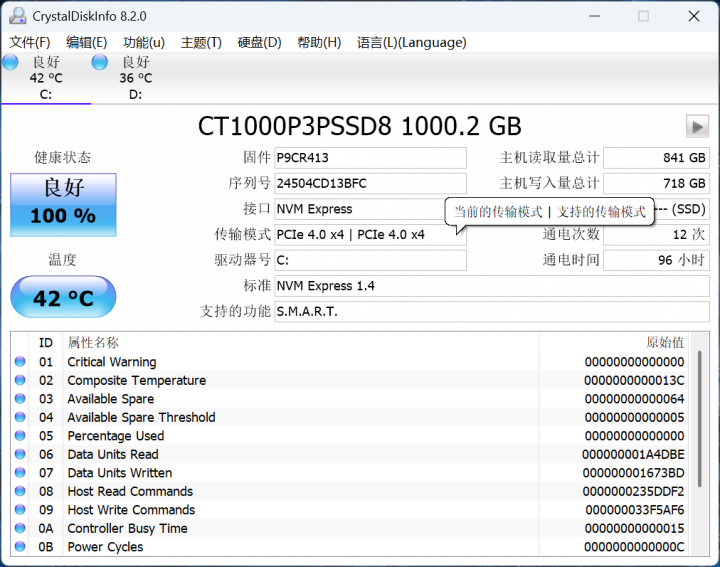The image size is (720, 567).
Task: Click the serial number field
Action: click(370, 183)
